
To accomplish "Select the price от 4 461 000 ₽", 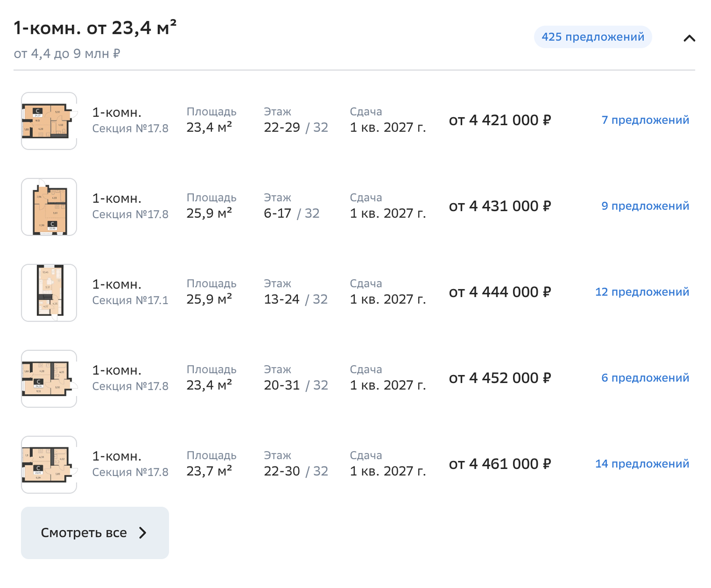I will tap(500, 464).
